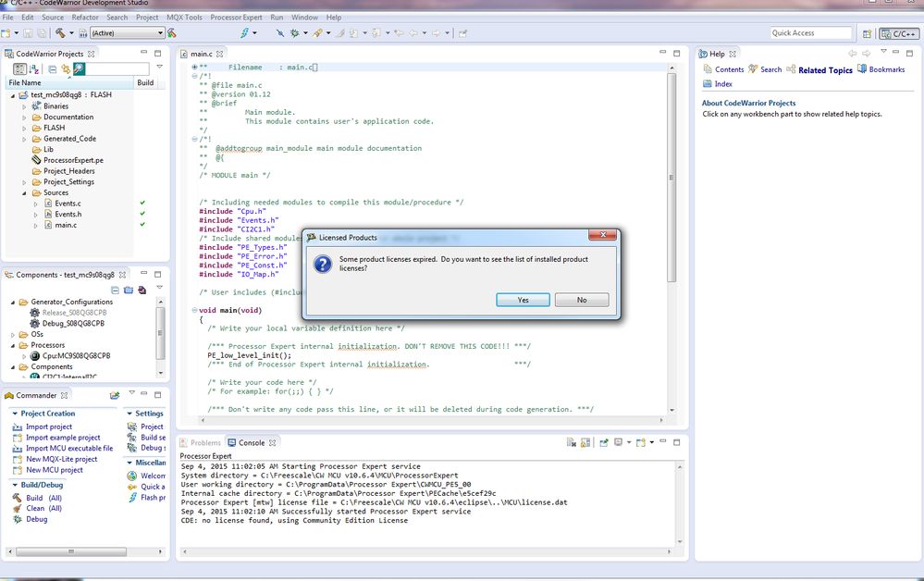Viewport: 924px width, 581px height.
Task: Collapse the test_mc9s08qg8 : FLASH project node
Action: point(13,95)
